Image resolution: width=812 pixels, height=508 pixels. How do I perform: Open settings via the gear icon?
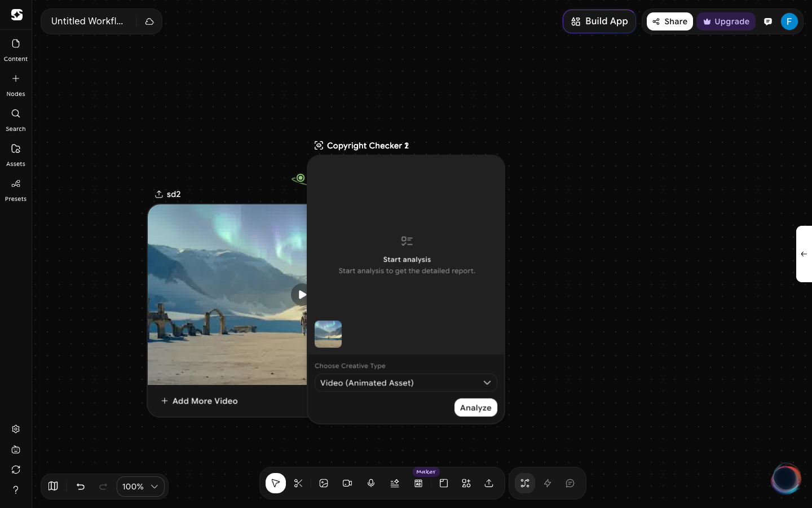point(16,429)
